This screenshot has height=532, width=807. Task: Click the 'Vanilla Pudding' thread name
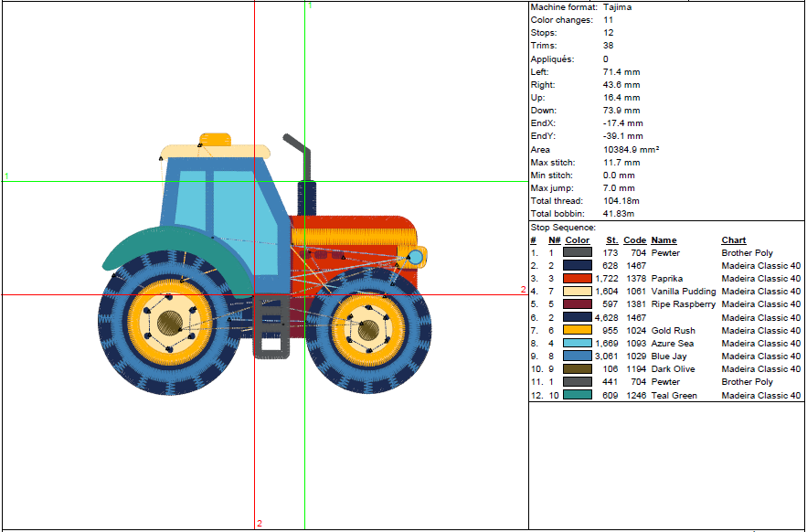[684, 291]
